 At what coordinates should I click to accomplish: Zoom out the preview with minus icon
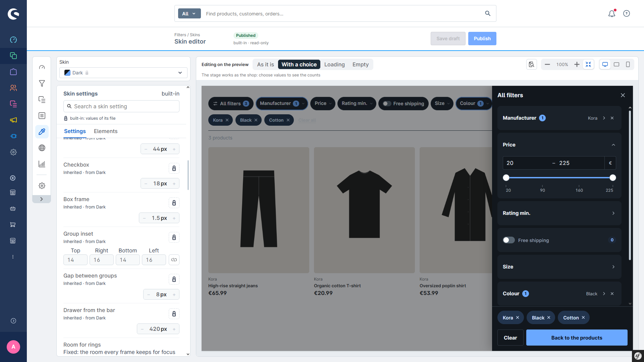tap(547, 64)
